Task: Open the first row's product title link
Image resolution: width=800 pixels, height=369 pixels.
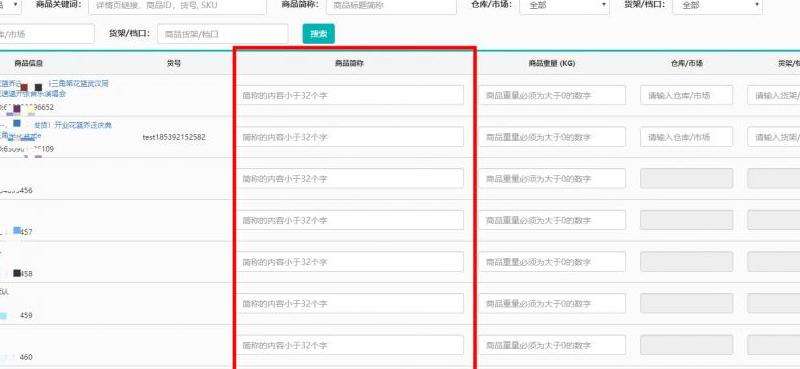Action: (54, 88)
